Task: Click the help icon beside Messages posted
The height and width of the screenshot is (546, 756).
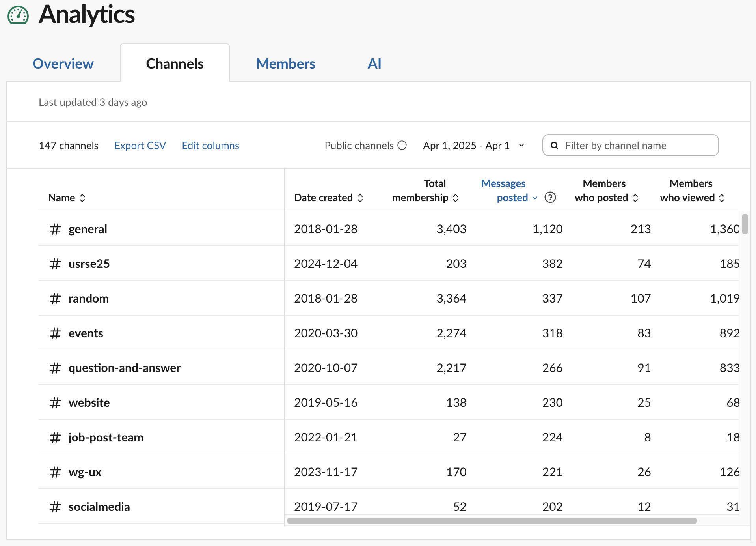Action: (x=550, y=198)
